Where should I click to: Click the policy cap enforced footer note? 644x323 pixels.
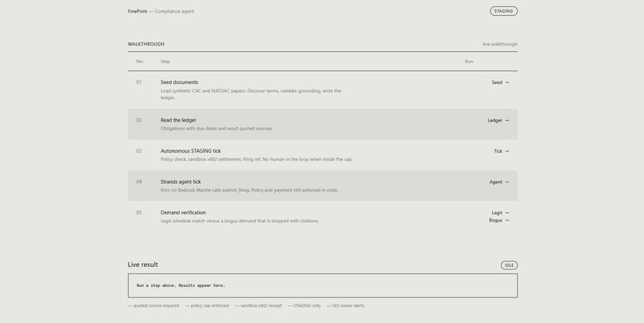[207, 305]
